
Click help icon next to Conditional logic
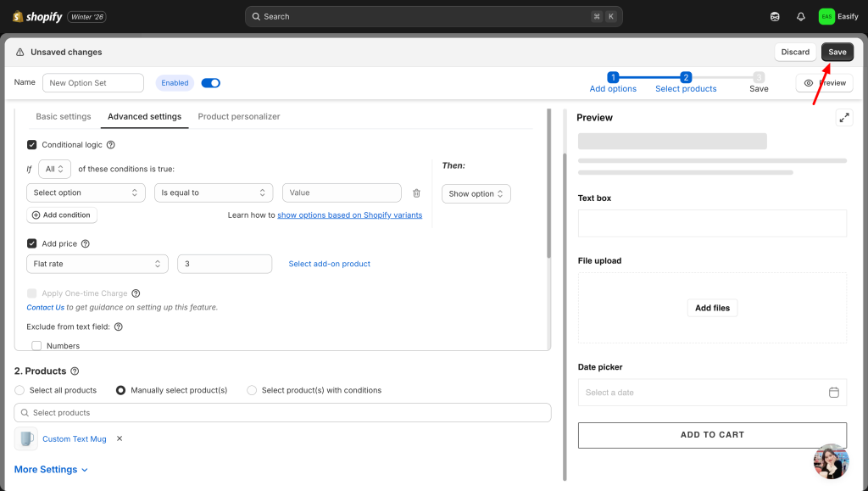[111, 145]
